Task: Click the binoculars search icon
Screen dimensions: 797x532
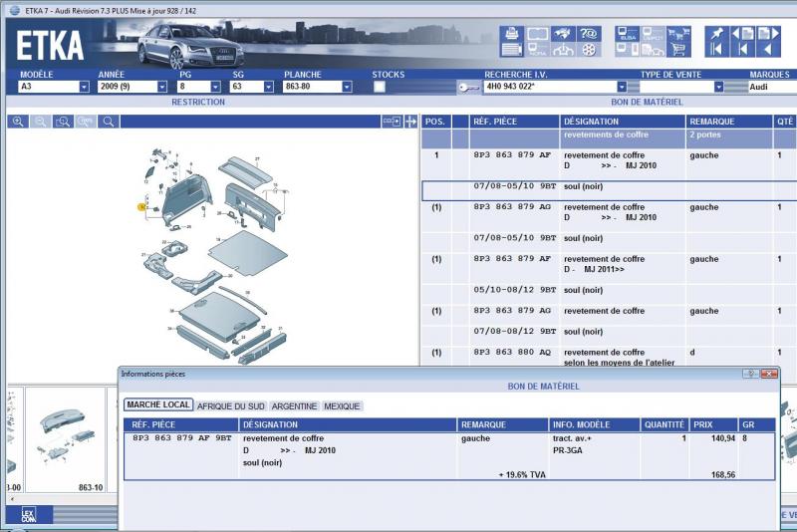Action: click(x=563, y=34)
